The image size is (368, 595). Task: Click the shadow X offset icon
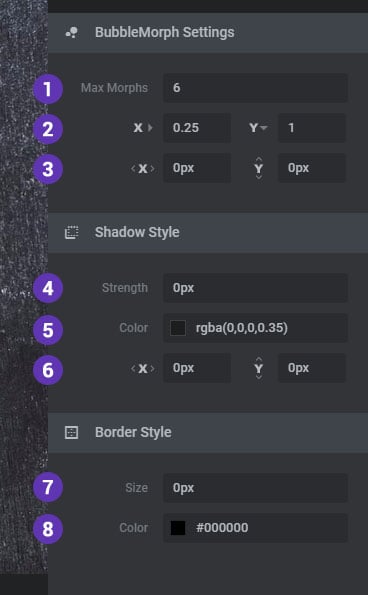coord(143,368)
